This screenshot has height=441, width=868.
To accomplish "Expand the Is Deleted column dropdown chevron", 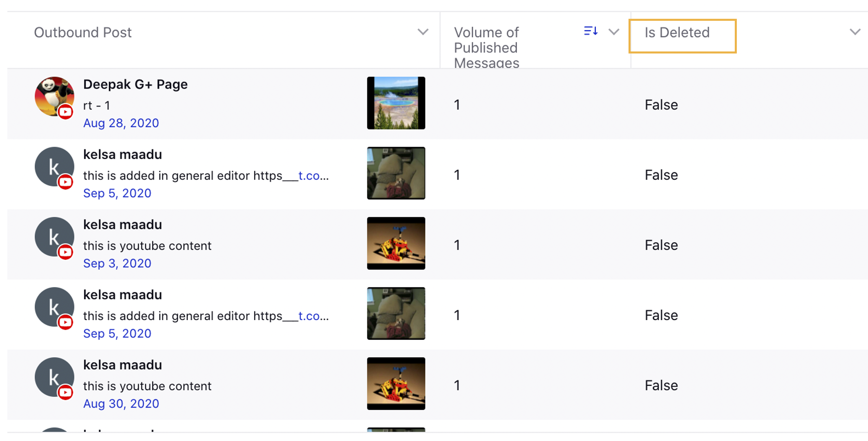I will click(855, 32).
